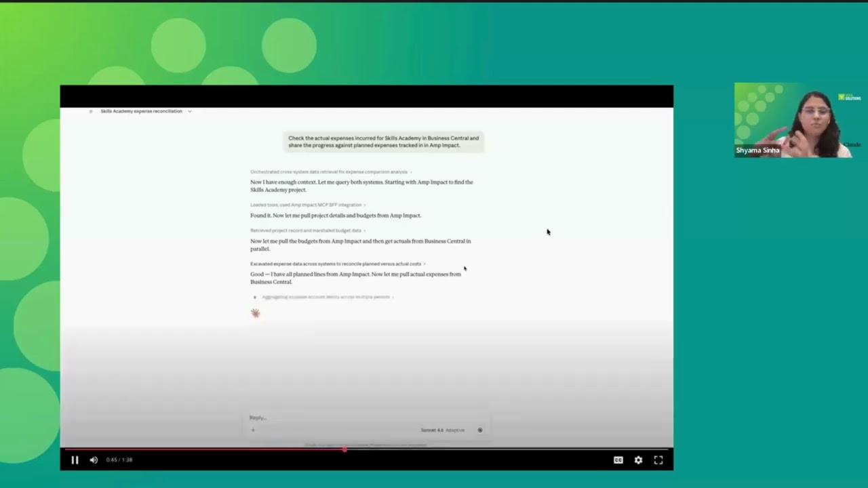Click the user message about Skills Academy expenses
Viewport: 868px width, 488px height.
tap(383, 142)
